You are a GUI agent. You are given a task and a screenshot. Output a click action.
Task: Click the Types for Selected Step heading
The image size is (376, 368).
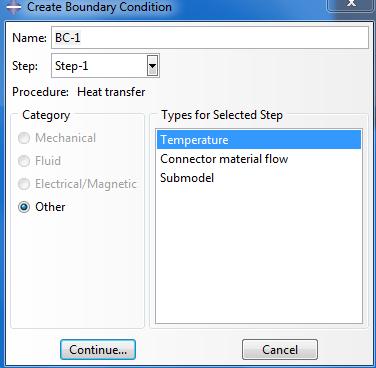(x=222, y=115)
